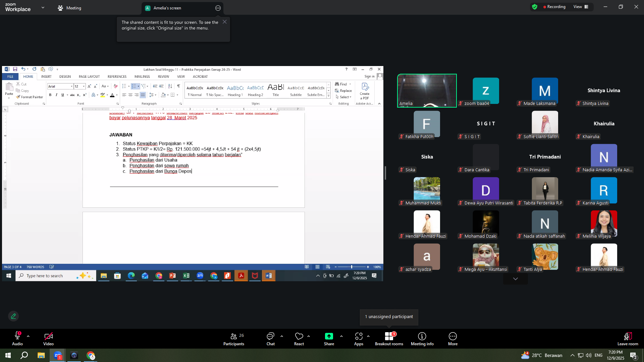Expand chat options arrow next to Chat
The height and width of the screenshot is (362, 644).
[282, 336]
